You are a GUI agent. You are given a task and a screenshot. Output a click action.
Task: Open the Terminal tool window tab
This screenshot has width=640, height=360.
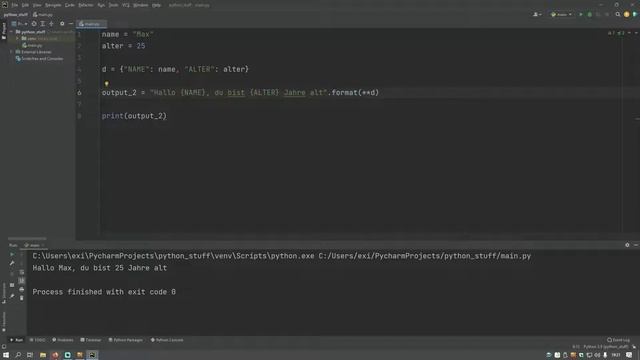91,340
